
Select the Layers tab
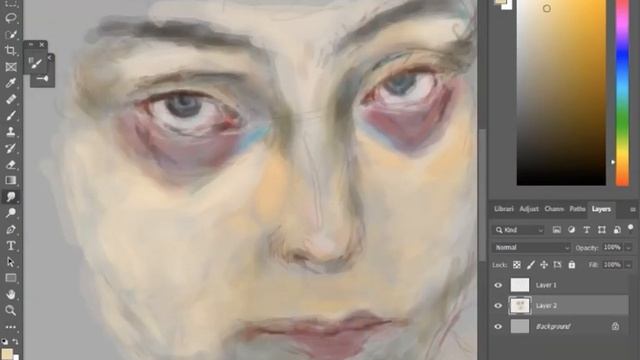(x=601, y=209)
